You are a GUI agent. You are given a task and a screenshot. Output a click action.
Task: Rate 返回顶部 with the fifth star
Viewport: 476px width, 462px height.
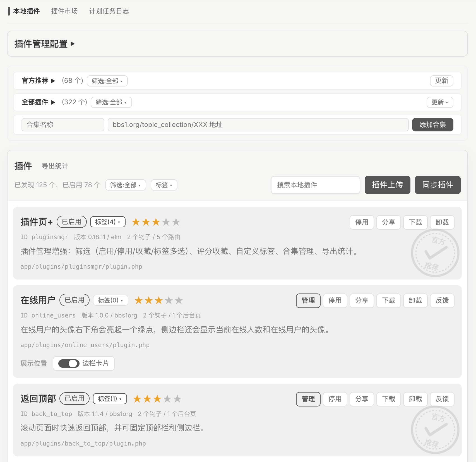(177, 399)
